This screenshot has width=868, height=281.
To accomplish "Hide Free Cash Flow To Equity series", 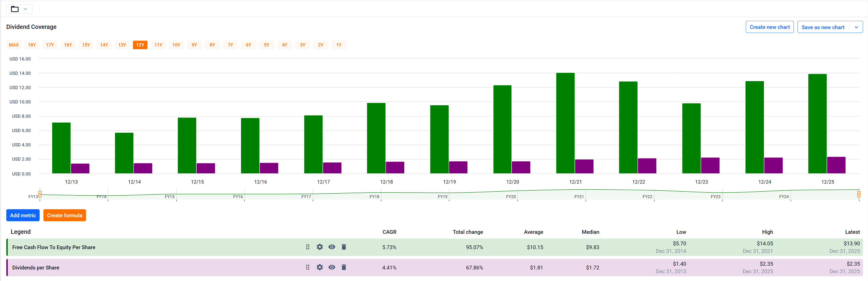I will [x=332, y=247].
